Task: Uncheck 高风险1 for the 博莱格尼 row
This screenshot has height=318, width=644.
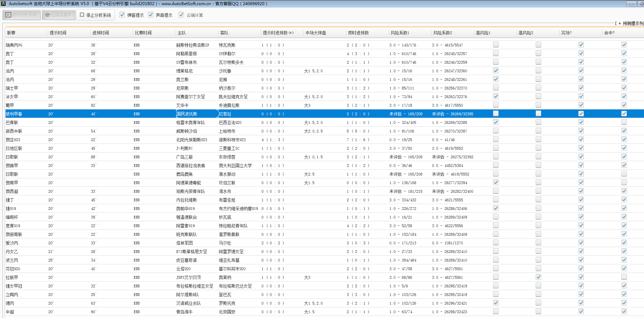Action: click(495, 71)
